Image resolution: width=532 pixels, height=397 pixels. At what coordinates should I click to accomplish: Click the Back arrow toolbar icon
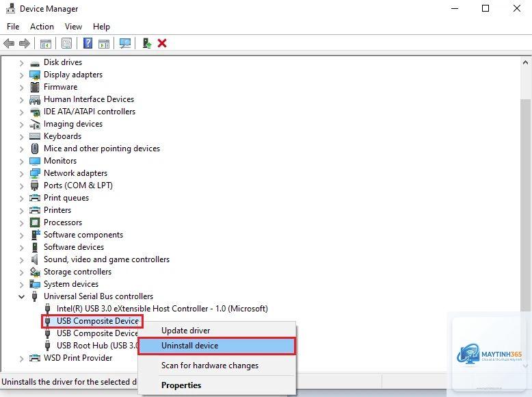coord(9,44)
